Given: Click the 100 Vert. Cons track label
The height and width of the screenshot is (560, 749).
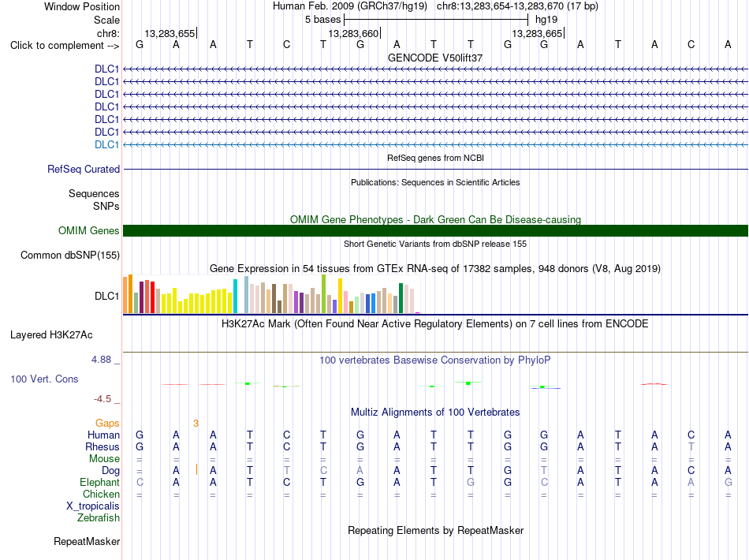Looking at the screenshot, I should point(44,379).
